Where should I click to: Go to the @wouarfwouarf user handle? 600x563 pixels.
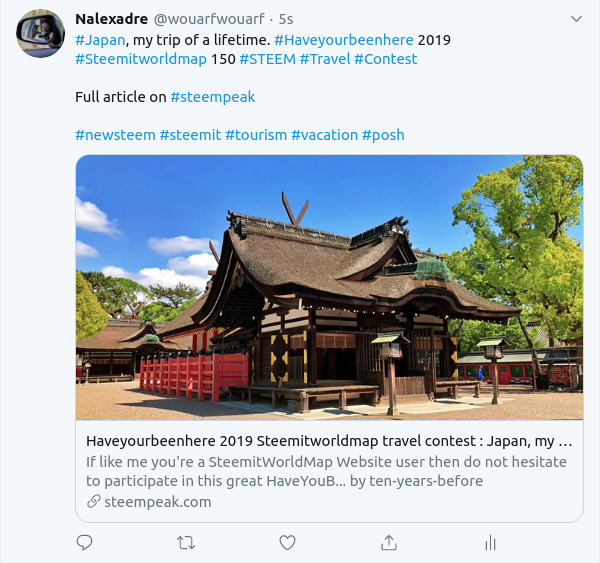click(209, 19)
